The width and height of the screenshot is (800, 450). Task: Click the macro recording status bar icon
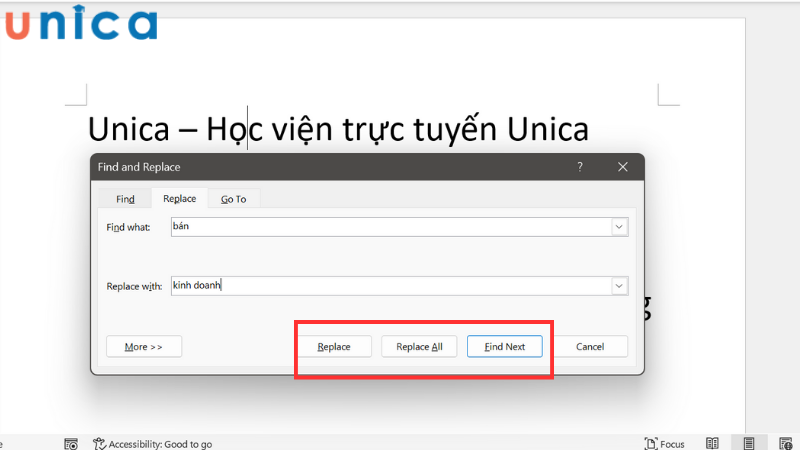click(x=71, y=444)
